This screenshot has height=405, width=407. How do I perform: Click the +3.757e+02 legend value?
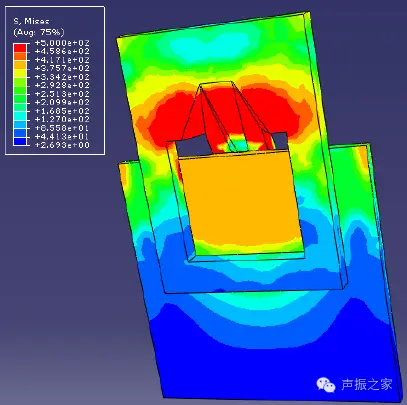click(x=62, y=68)
